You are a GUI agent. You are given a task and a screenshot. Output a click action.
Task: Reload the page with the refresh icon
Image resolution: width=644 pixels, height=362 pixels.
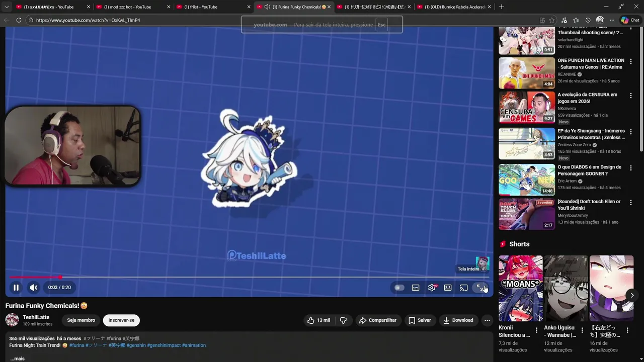(19, 20)
